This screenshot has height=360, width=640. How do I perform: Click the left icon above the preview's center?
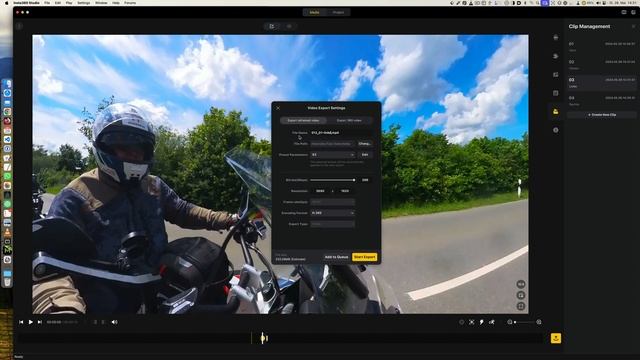point(272,26)
